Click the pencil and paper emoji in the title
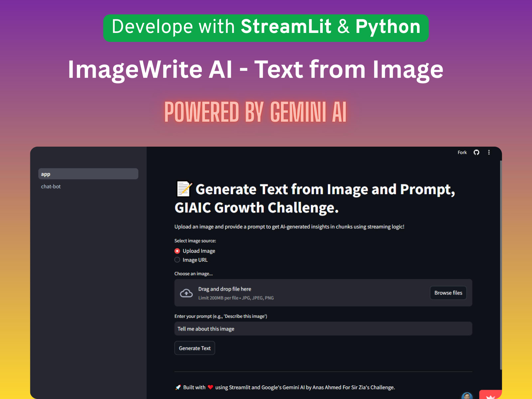 tap(183, 189)
